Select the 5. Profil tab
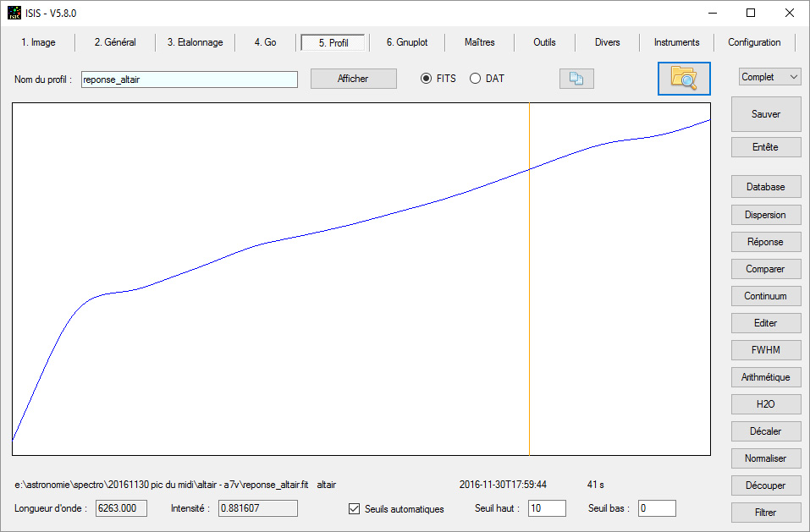810x532 pixels. coord(333,43)
